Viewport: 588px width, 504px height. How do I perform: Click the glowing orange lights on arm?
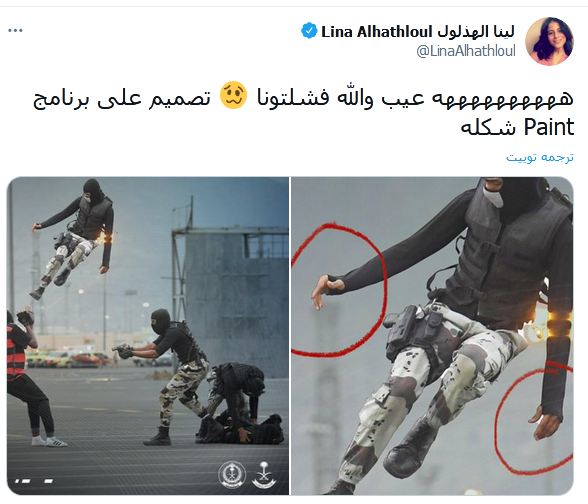point(560,324)
